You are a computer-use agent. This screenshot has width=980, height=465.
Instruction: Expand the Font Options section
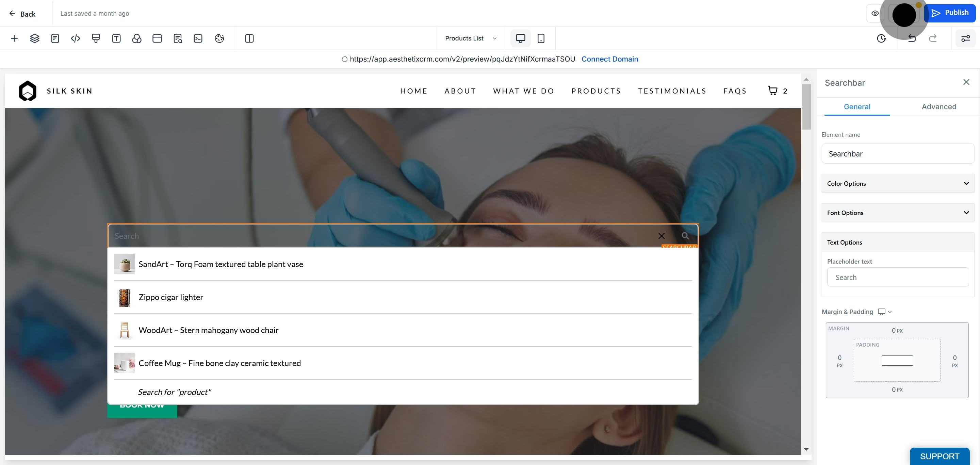pyautogui.click(x=897, y=213)
